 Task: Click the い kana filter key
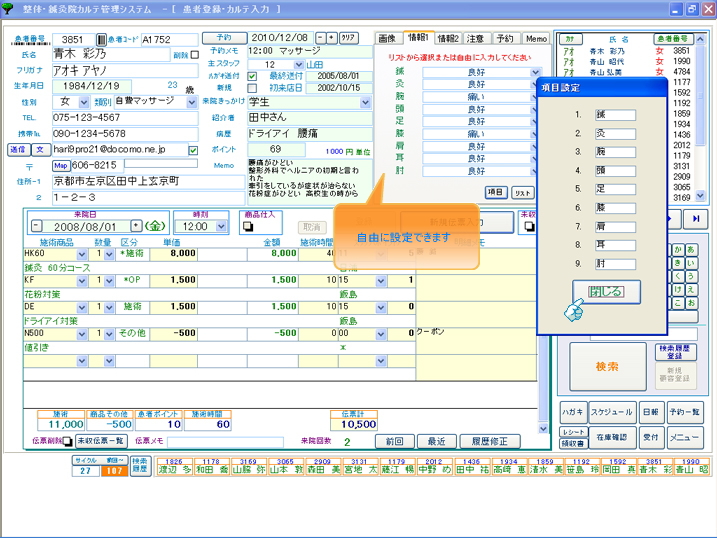690,263
